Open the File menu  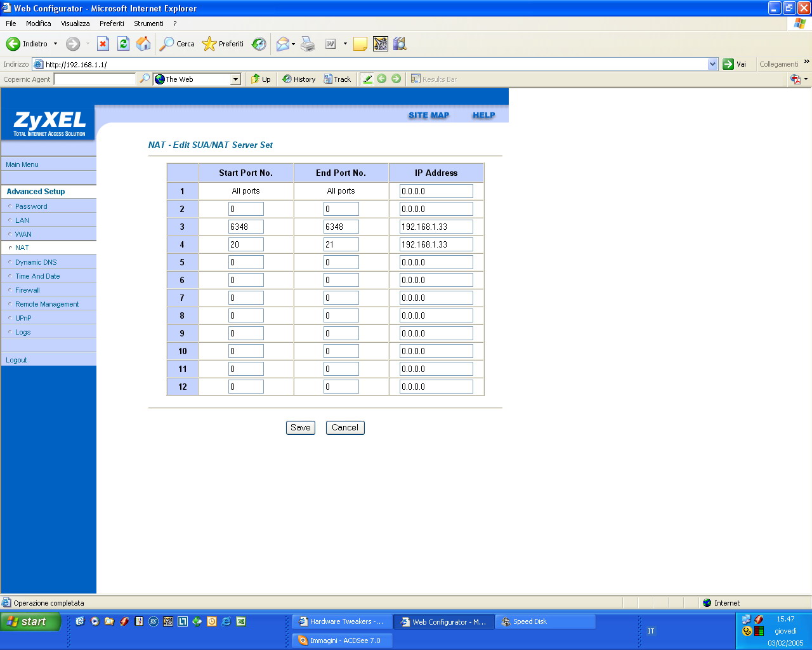11,23
